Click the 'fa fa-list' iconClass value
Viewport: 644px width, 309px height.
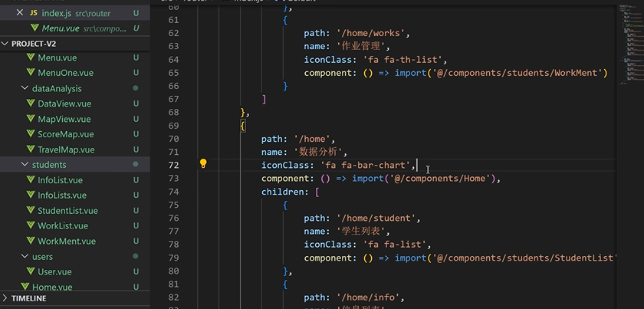(395, 245)
